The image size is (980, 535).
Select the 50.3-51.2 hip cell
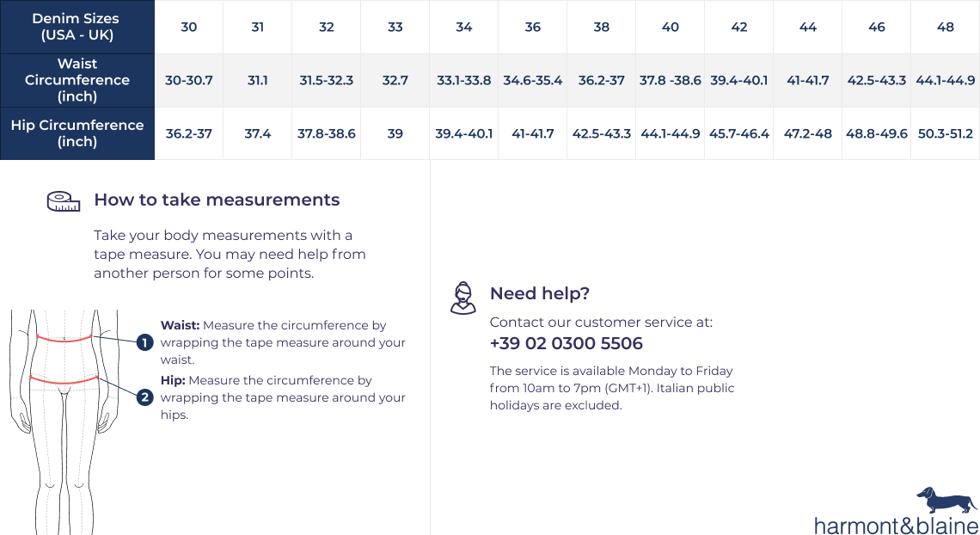pyautogui.click(x=945, y=133)
